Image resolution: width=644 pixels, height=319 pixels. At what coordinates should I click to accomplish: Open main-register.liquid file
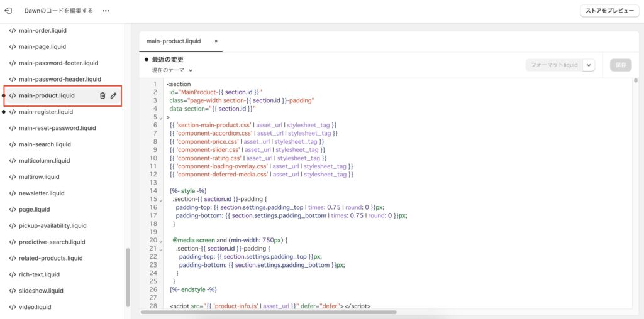pyautogui.click(x=46, y=112)
